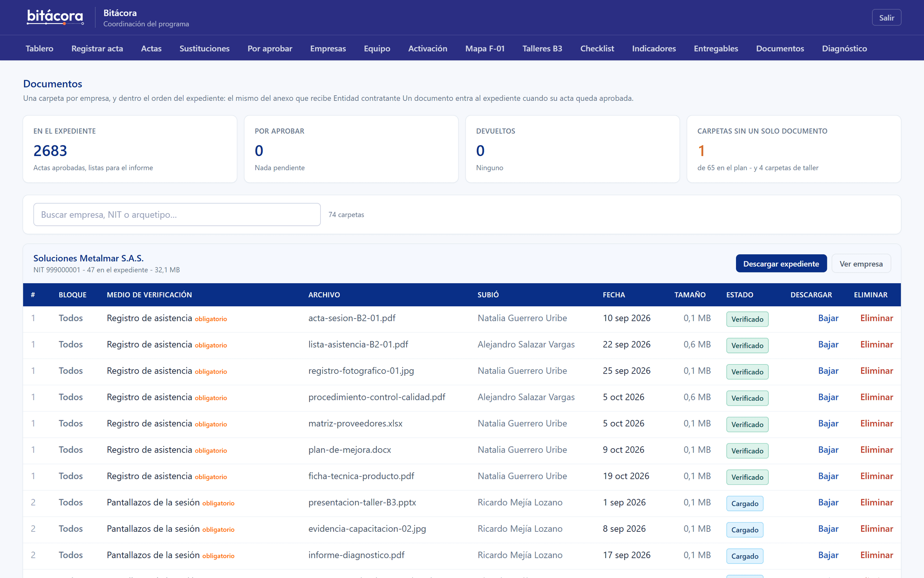Screen dimensions: 924x578
Task: Bajar ficha-tecnica-producto.pdf
Action: pyautogui.click(x=828, y=476)
